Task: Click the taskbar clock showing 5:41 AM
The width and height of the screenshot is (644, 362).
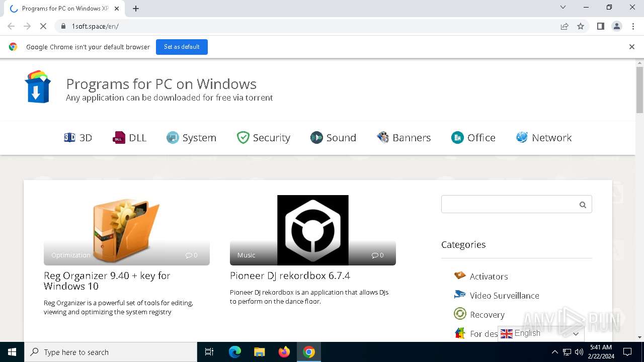Action: (601, 352)
